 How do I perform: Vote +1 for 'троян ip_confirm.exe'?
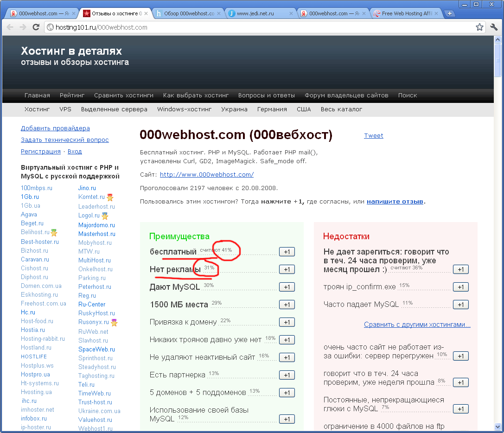point(461,287)
